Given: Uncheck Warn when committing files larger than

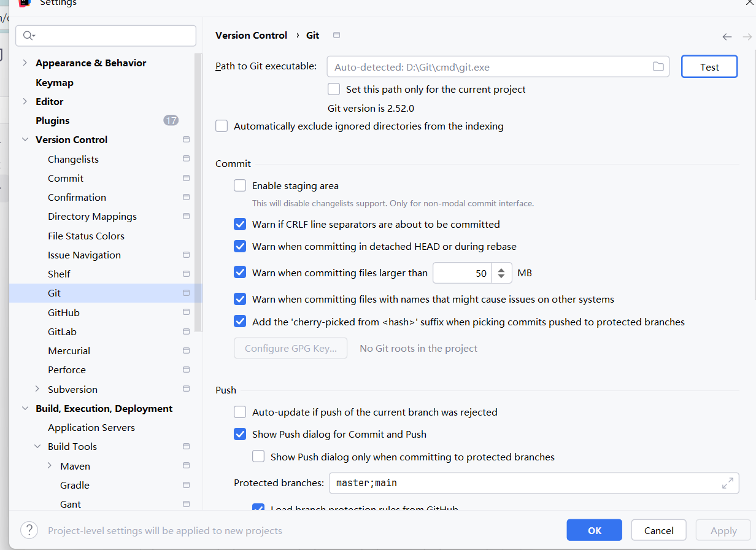Looking at the screenshot, I should [240, 273].
